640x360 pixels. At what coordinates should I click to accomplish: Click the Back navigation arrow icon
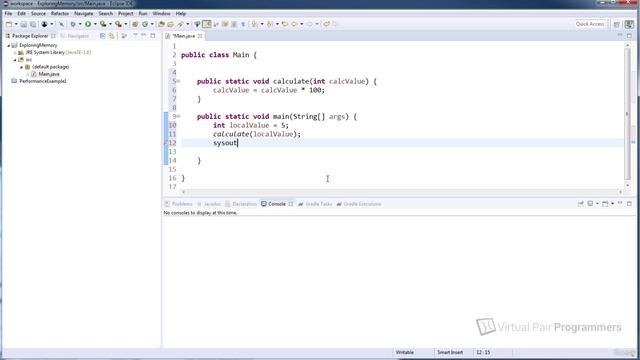(x=294, y=24)
